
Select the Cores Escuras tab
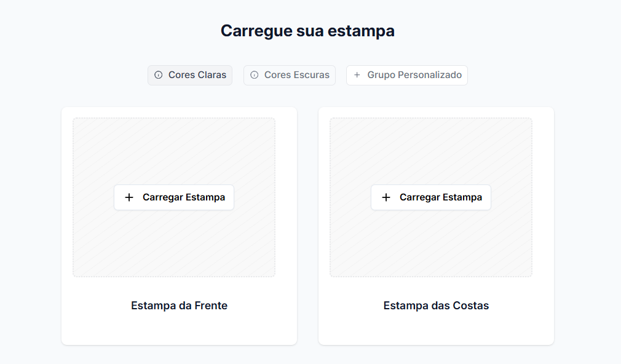click(x=290, y=75)
